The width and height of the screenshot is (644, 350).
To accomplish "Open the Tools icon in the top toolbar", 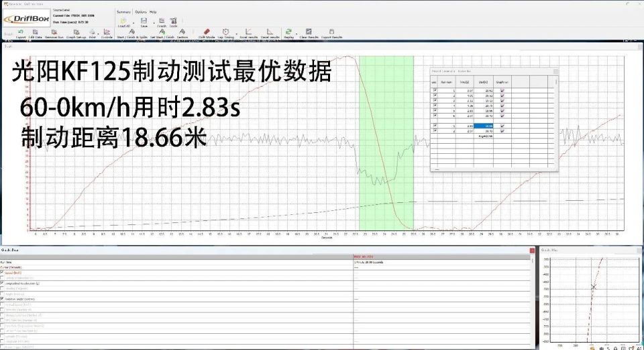I will point(173,21).
